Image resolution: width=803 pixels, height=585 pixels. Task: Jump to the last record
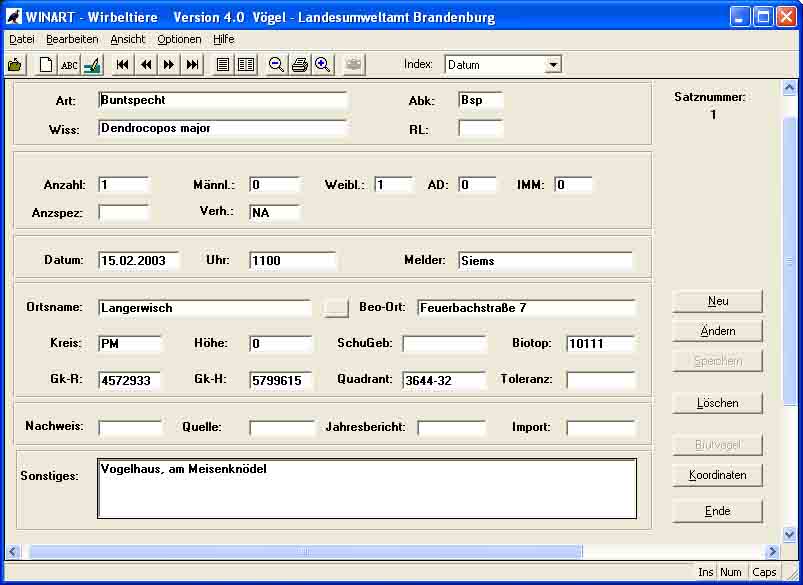coord(193,65)
